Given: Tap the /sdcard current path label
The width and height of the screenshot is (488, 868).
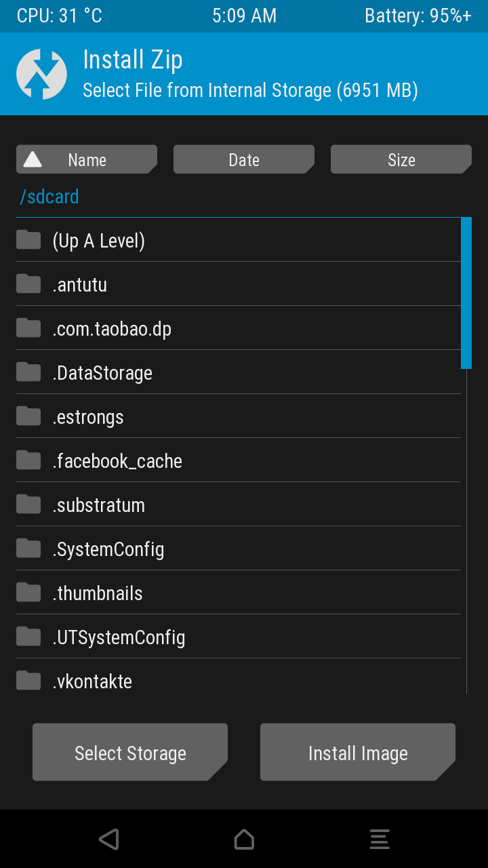Looking at the screenshot, I should [x=49, y=197].
